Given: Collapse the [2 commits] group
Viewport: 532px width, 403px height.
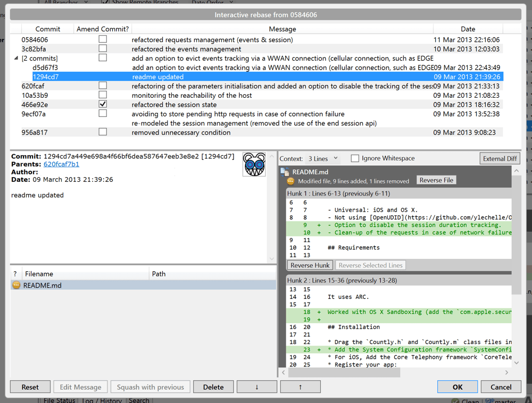Looking at the screenshot, I should [16, 58].
